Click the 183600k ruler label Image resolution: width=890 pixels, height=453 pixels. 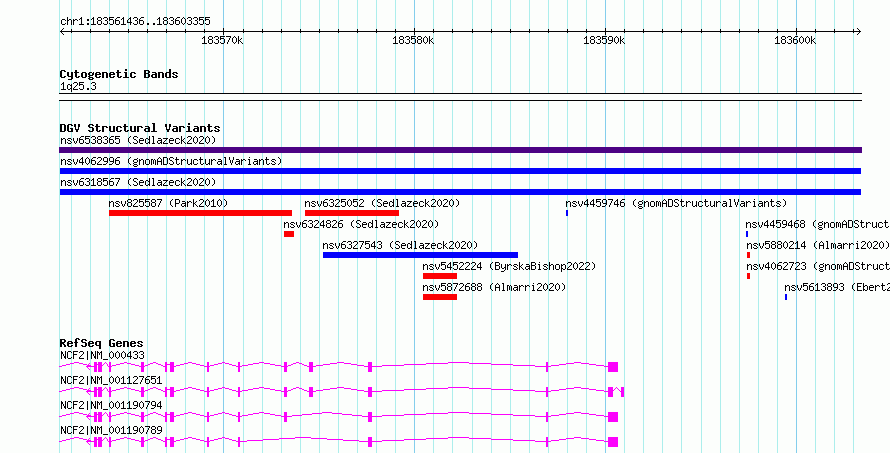[795, 41]
